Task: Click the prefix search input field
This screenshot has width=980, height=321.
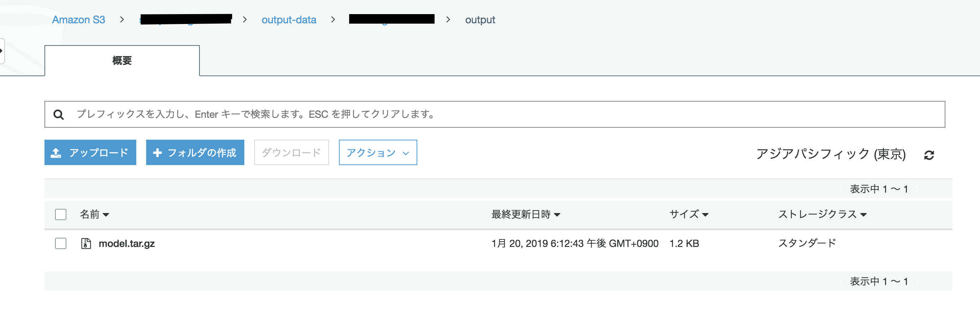Action: coord(495,114)
